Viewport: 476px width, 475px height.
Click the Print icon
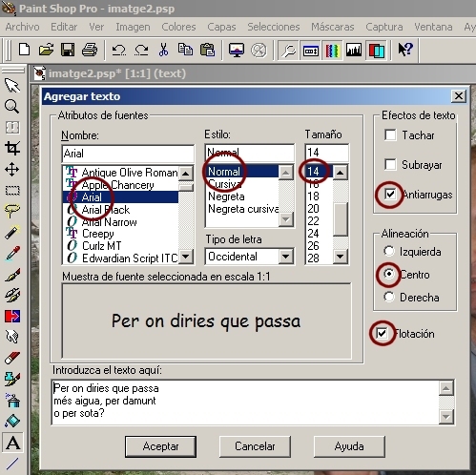90,50
